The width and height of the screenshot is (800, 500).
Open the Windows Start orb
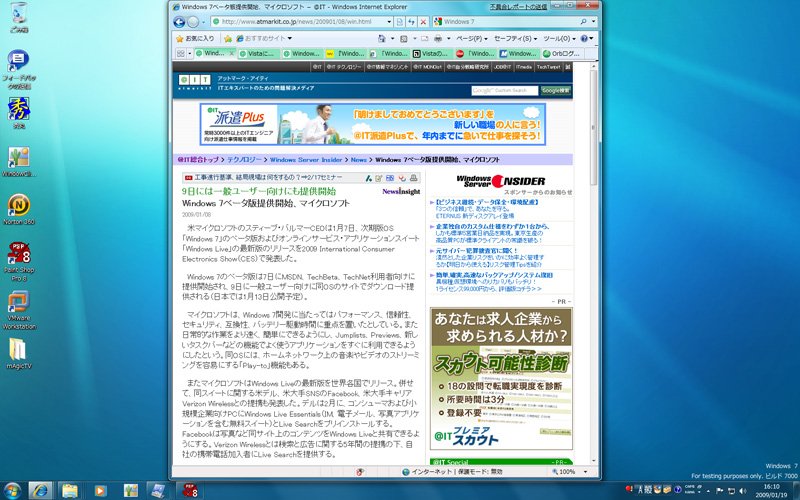coord(11,491)
